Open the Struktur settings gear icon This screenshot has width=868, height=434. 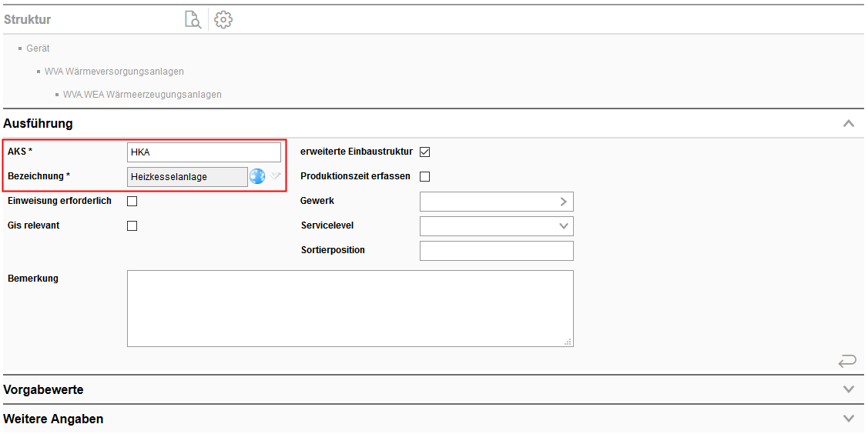pos(223,20)
